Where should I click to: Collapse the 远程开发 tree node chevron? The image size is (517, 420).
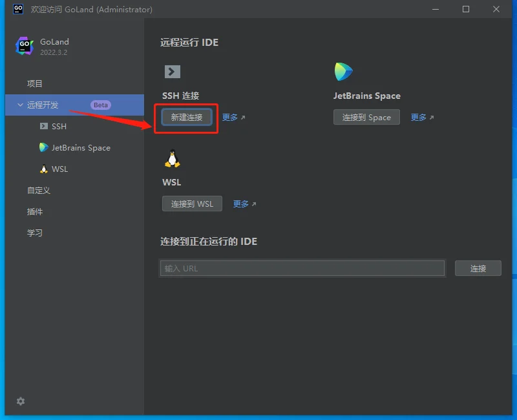(20, 105)
